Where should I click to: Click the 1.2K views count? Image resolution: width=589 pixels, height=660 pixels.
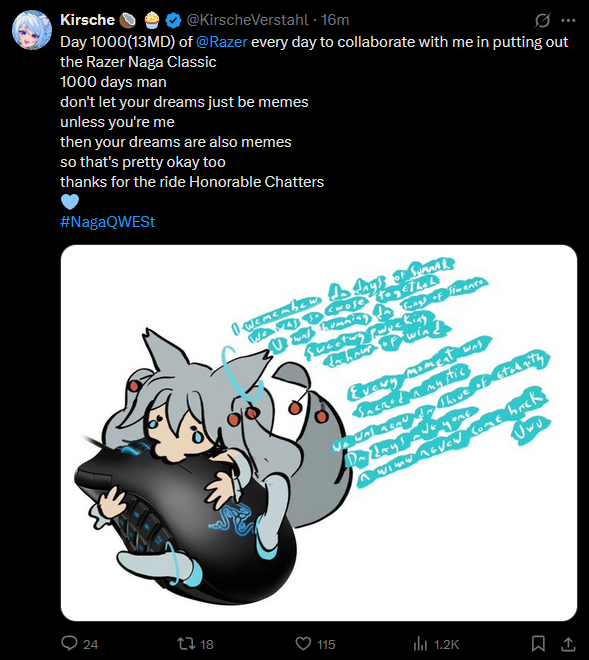pos(446,644)
